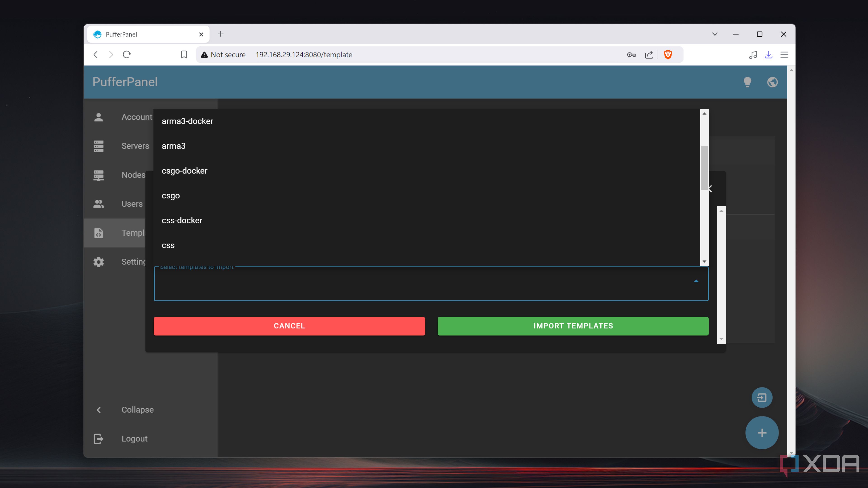The image size is (868, 488).
Task: Open the globe language icon
Action: pos(772,82)
